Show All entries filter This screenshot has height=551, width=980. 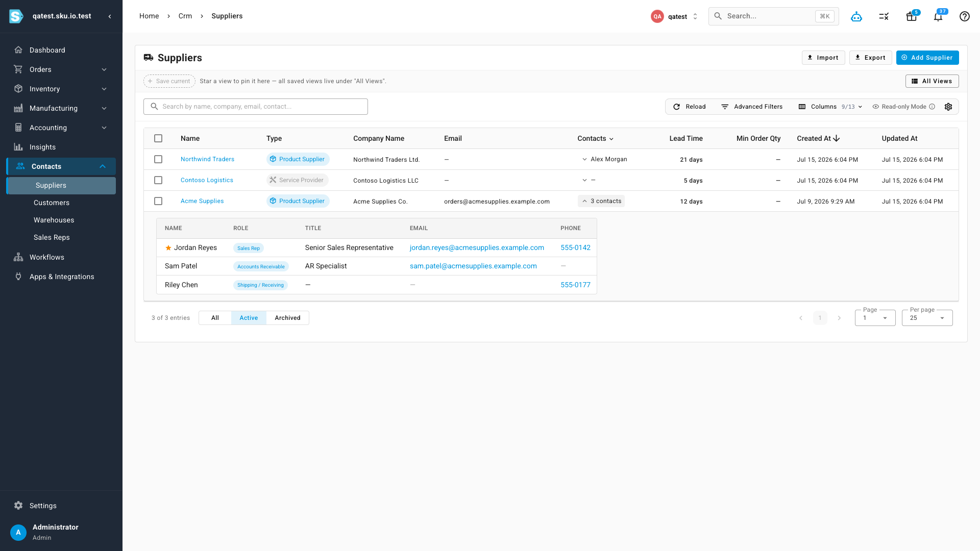click(215, 318)
